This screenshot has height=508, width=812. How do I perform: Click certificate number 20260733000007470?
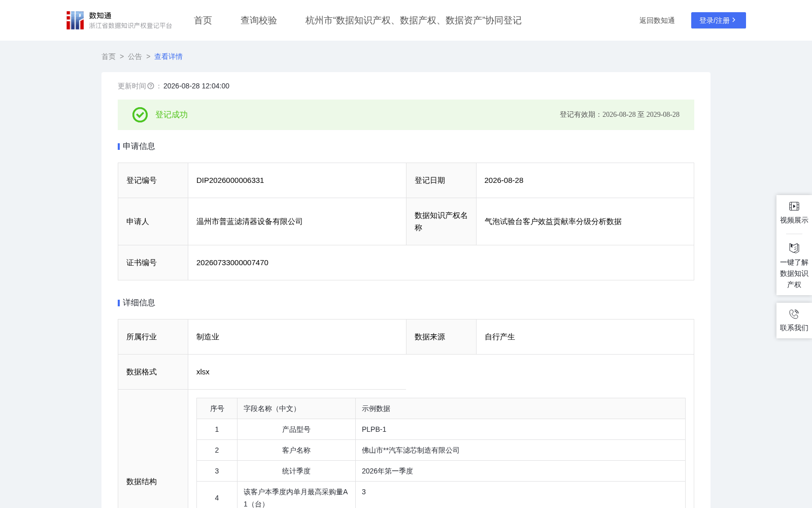(232, 263)
